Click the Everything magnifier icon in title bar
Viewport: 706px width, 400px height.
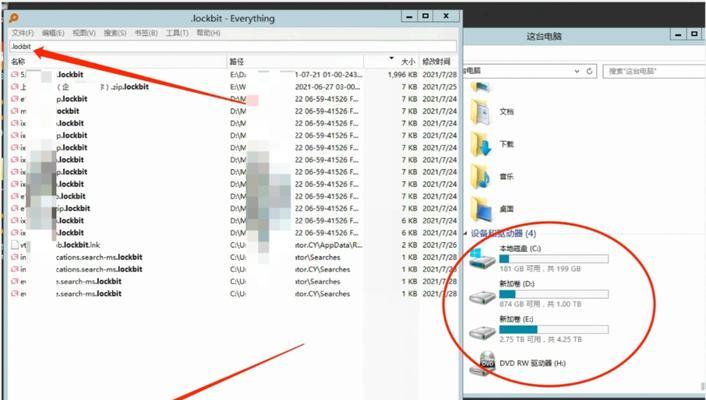14,18
